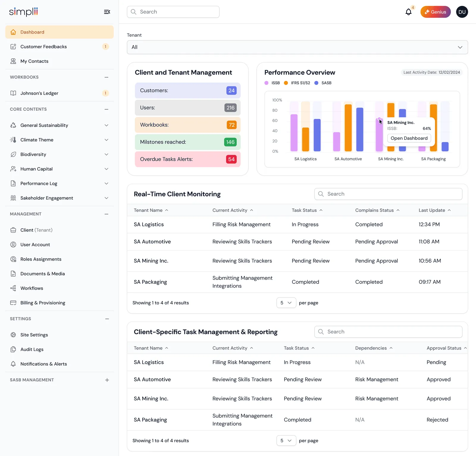Collapse the sidebar with the menu icon

107,12
